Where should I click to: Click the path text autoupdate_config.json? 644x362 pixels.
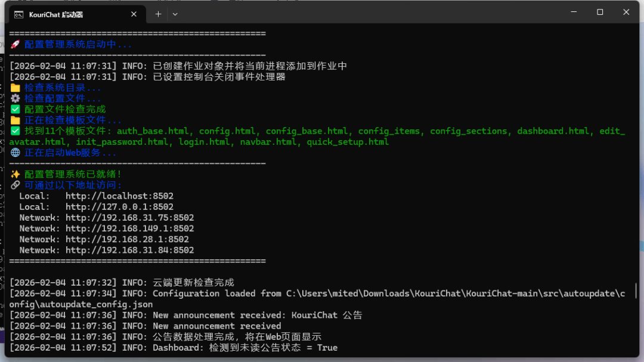click(97, 305)
